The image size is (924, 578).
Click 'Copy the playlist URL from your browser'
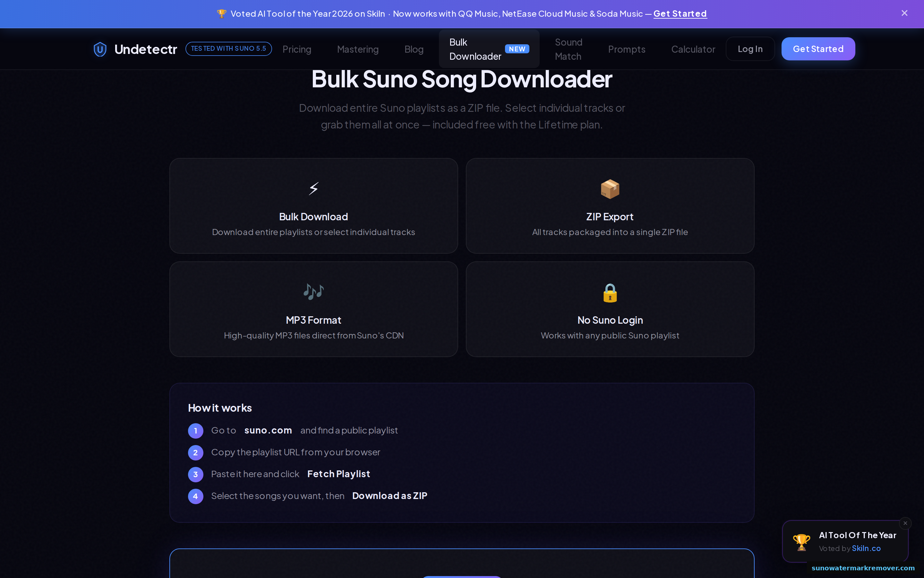(295, 452)
